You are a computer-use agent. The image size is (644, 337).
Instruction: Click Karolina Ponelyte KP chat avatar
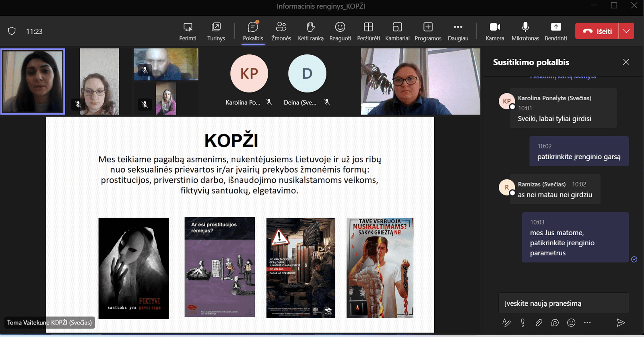[507, 101]
